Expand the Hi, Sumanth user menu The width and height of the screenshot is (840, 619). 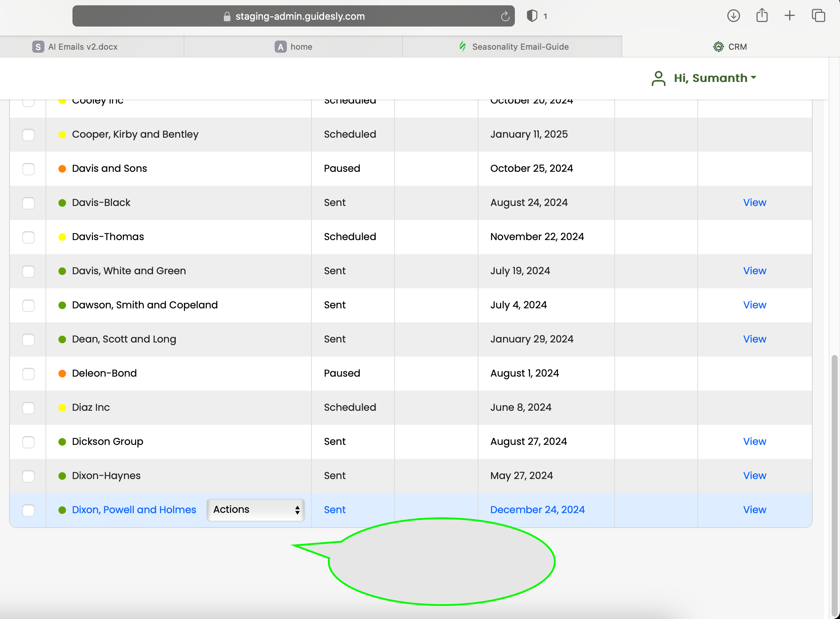click(715, 78)
